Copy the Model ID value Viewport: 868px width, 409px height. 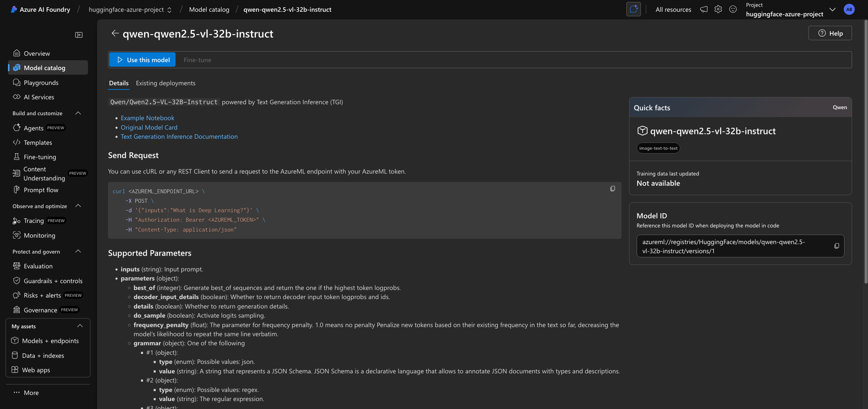click(x=837, y=246)
